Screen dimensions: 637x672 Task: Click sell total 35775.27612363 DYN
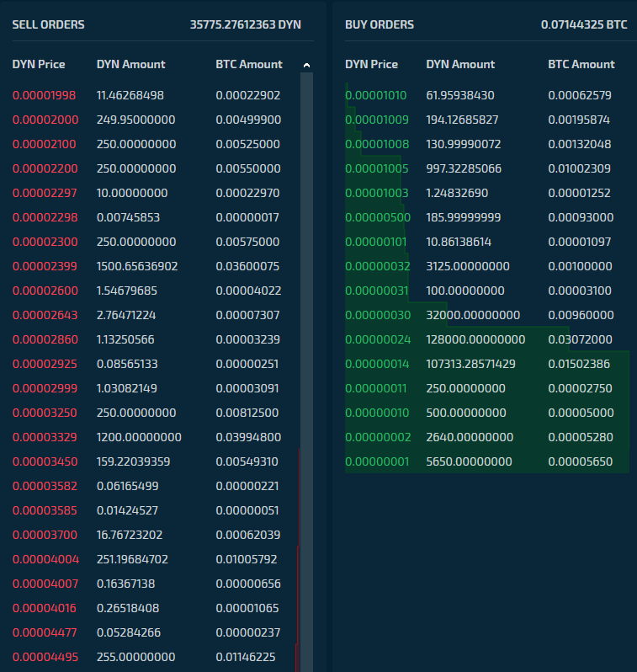tap(246, 24)
